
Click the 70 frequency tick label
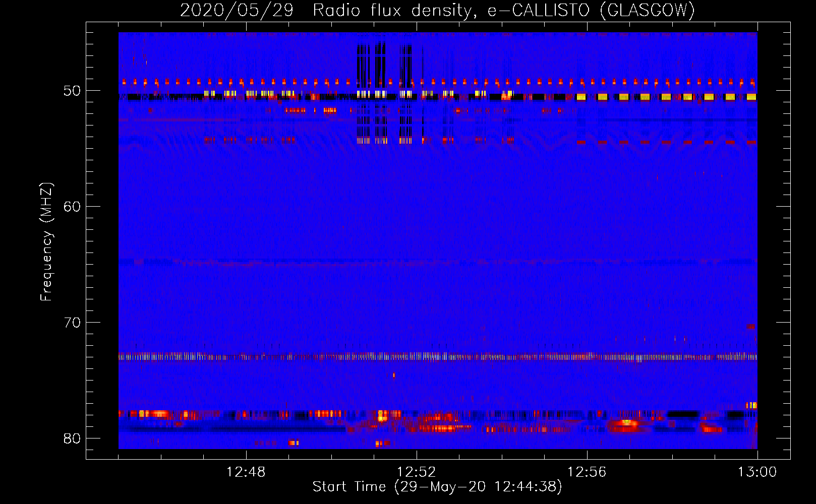[72, 323]
